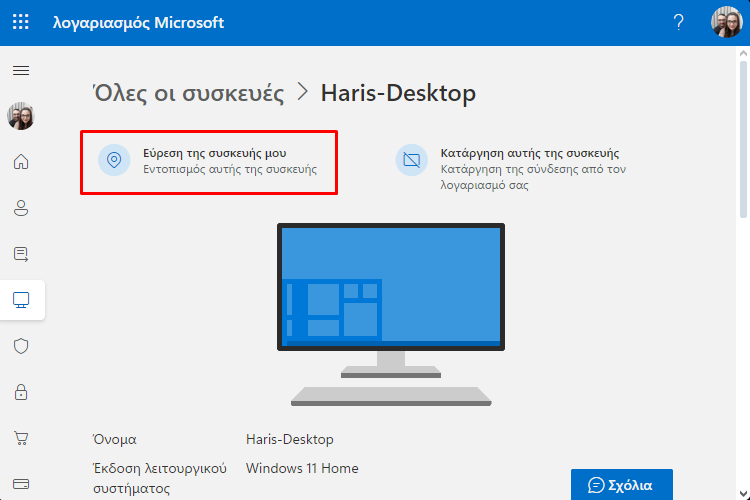
Task: Open the account profile picture in header
Action: point(727,22)
